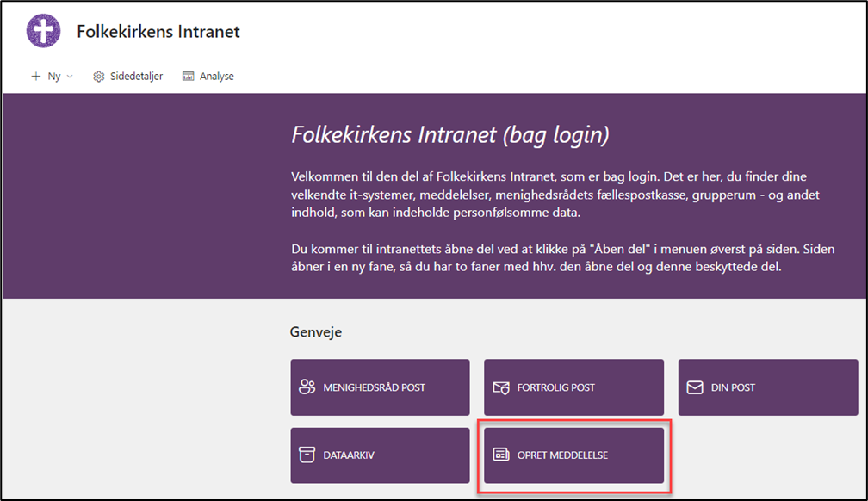
Task: Open the DIN POST shortcut
Action: tap(768, 387)
